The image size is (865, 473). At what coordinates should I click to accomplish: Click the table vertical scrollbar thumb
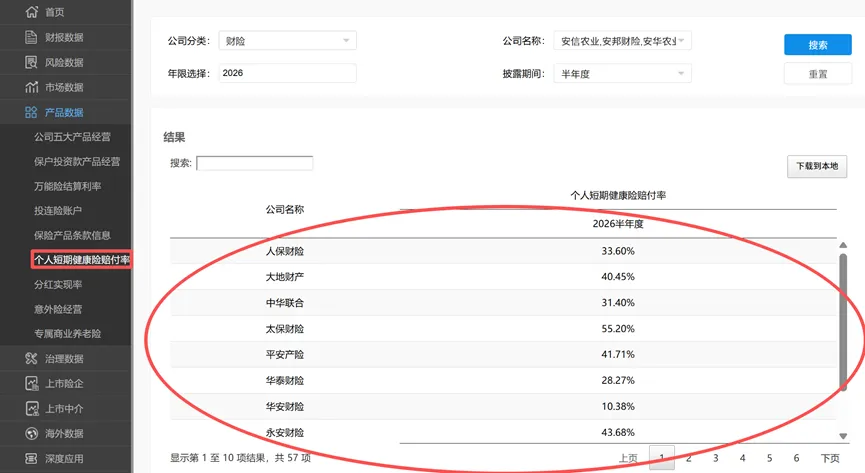pyautogui.click(x=843, y=322)
